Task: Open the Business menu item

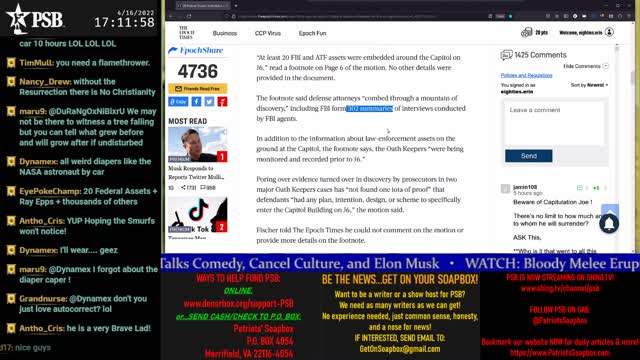Action: 224,33
